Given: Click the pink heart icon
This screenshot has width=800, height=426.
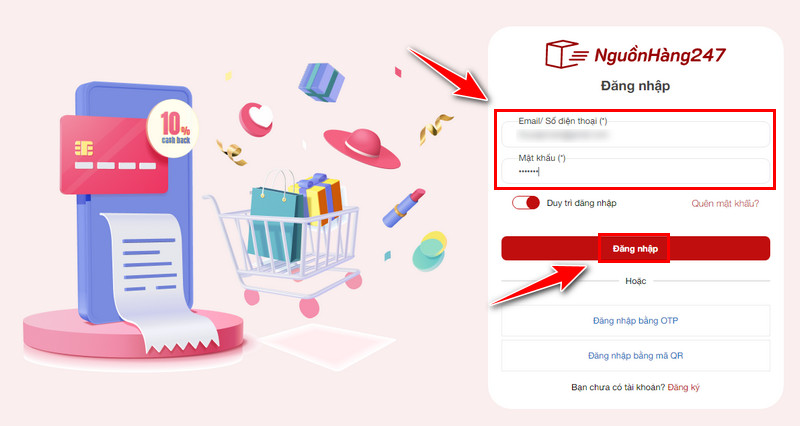Looking at the screenshot, I should [257, 119].
